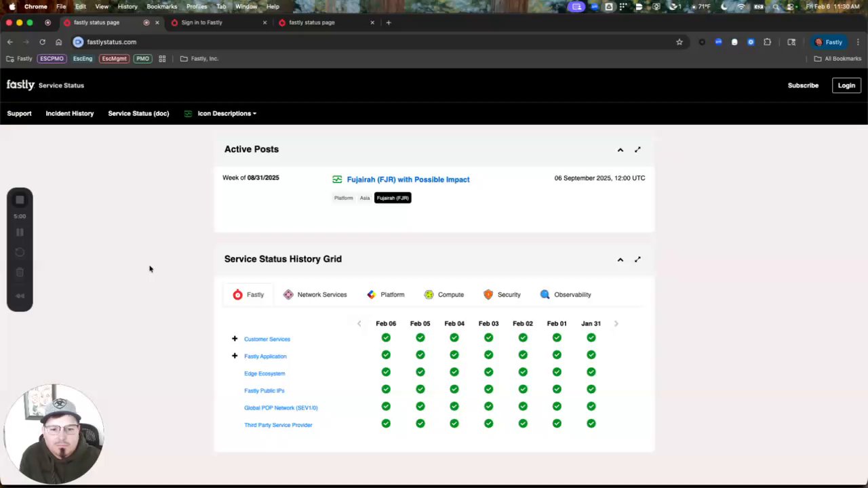Expand the Fastly Application row
Image resolution: width=868 pixels, height=488 pixels.
(235, 356)
